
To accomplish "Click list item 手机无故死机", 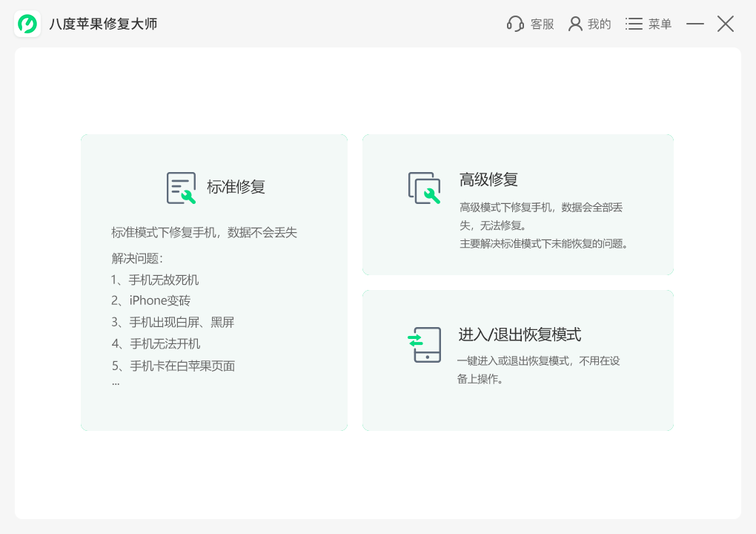I will pyautogui.click(x=164, y=280).
